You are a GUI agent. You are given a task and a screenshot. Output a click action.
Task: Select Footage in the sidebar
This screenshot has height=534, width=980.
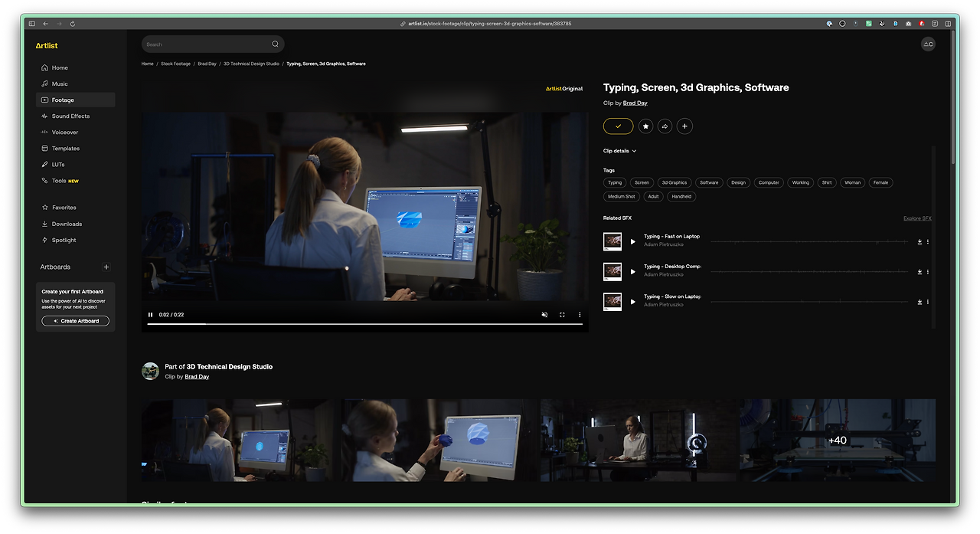point(75,100)
